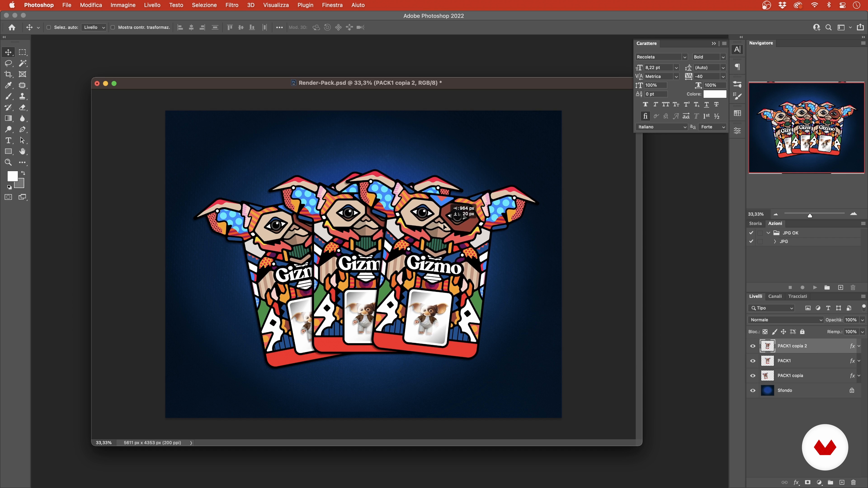The width and height of the screenshot is (868, 488).
Task: Open the Paragraph panel icon
Action: coord(737,67)
